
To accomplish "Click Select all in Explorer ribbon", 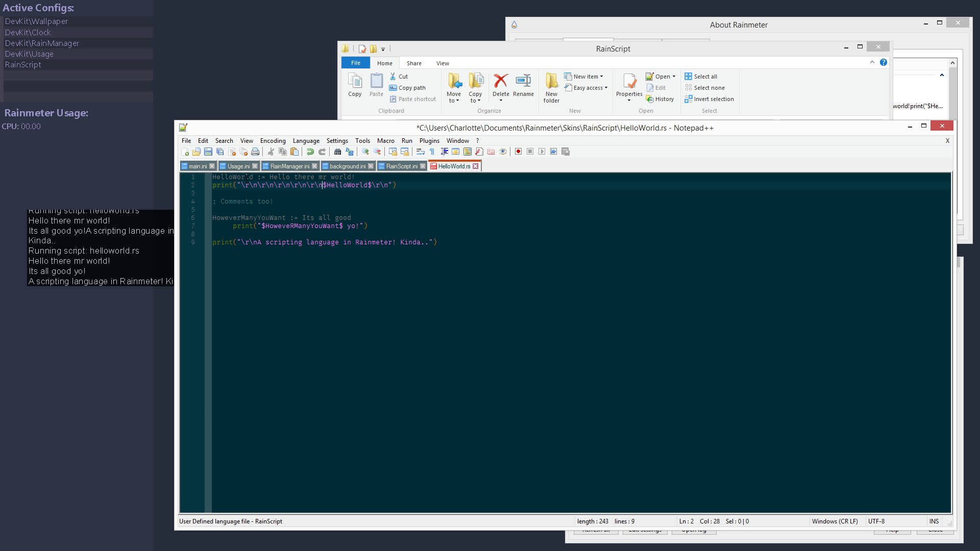I will [x=701, y=77].
